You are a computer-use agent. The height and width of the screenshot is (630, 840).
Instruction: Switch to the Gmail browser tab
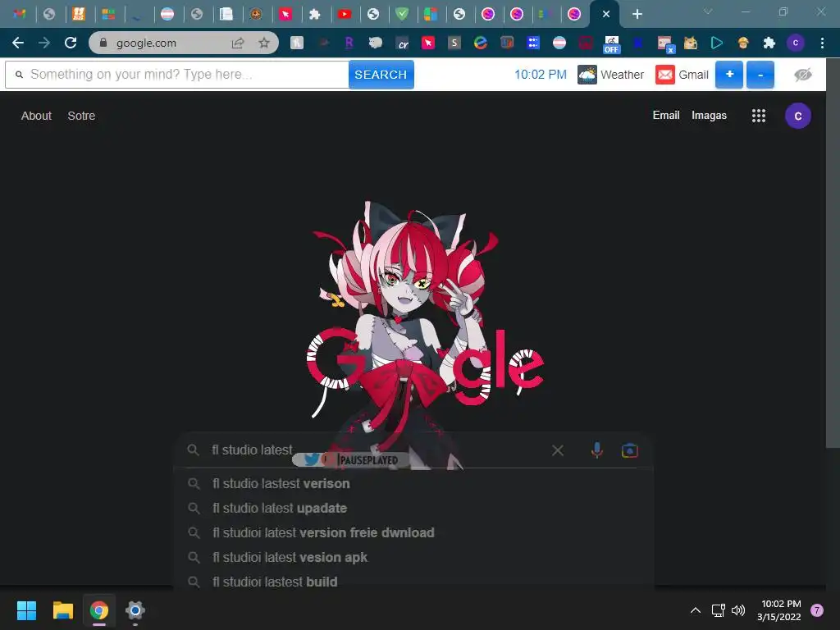[x=20, y=14]
